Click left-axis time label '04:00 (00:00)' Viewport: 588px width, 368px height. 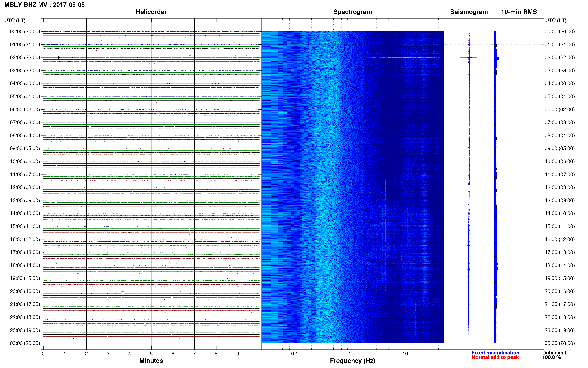[x=25, y=83]
